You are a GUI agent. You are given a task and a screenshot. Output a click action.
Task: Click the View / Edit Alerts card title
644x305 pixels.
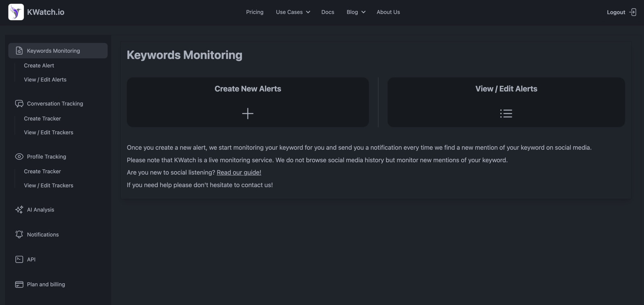pos(506,89)
